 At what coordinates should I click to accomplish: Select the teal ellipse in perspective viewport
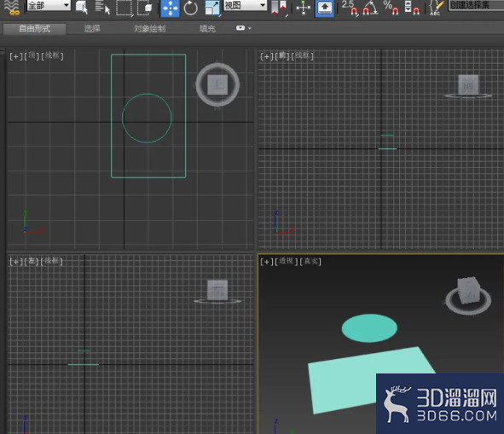[x=369, y=328]
